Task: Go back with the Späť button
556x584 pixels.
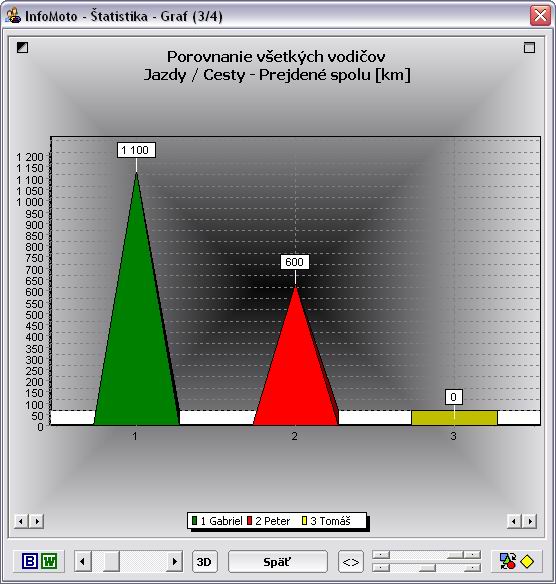Action: click(277, 562)
